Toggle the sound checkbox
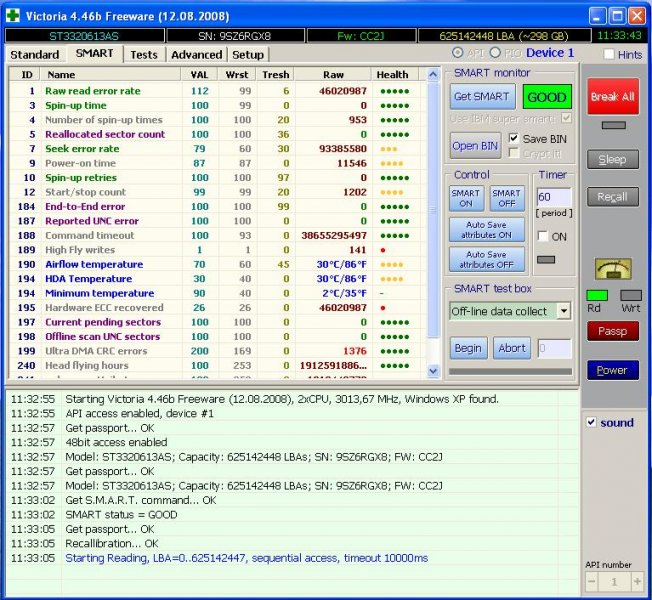The width and height of the screenshot is (652, 600). tap(591, 422)
